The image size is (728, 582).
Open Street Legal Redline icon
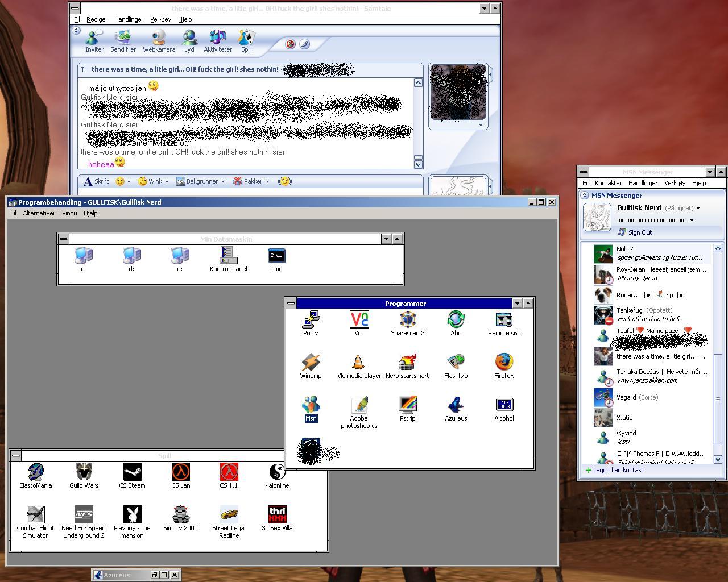(x=229, y=522)
